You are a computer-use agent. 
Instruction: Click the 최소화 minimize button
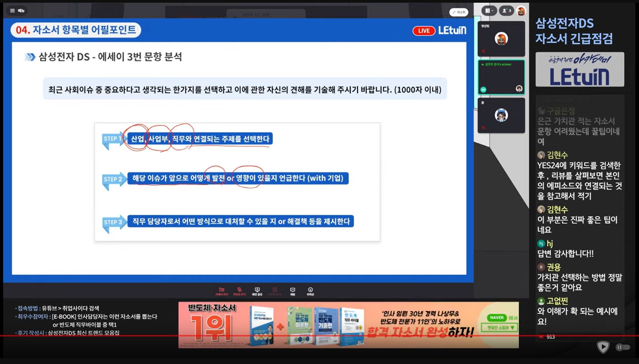point(458,12)
